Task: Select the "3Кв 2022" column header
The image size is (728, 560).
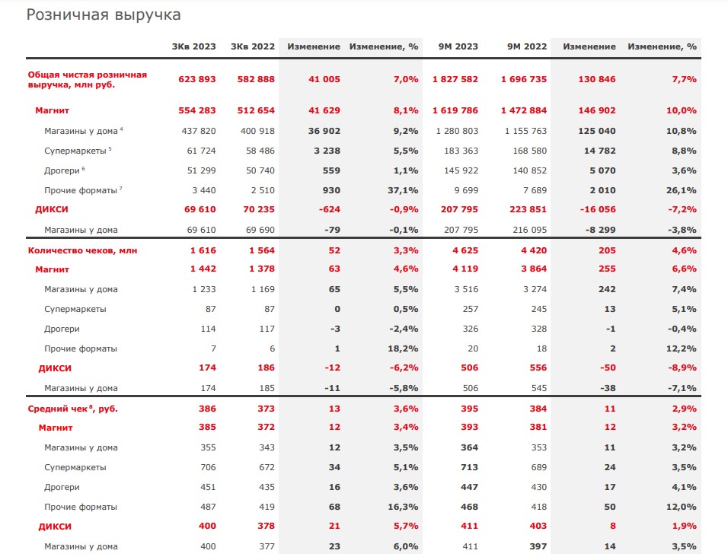Action: [251, 46]
